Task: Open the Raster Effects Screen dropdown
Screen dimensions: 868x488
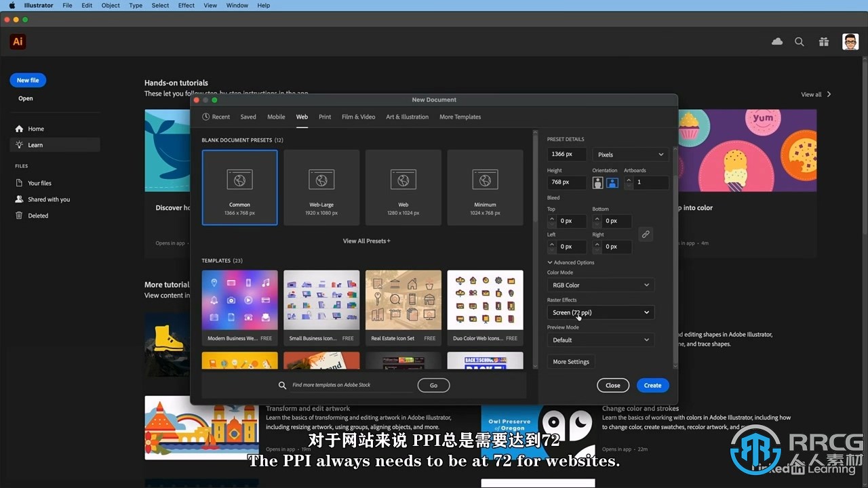Action: (x=601, y=312)
